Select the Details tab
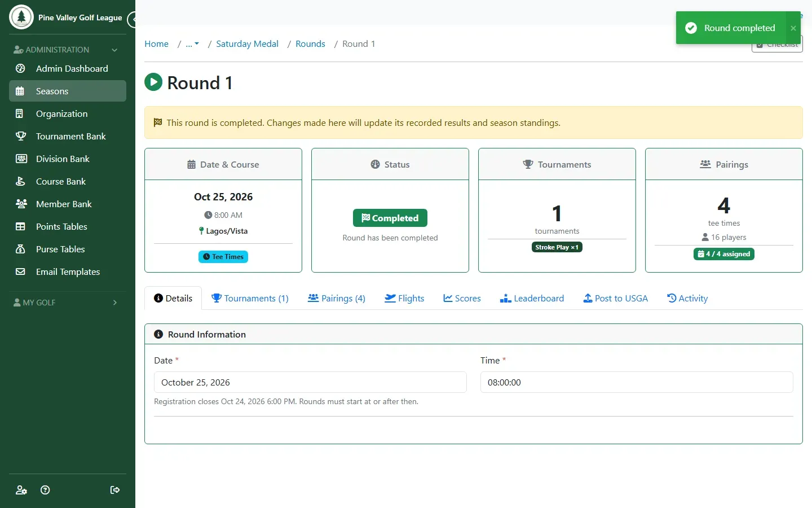The width and height of the screenshot is (812, 508). [173, 298]
